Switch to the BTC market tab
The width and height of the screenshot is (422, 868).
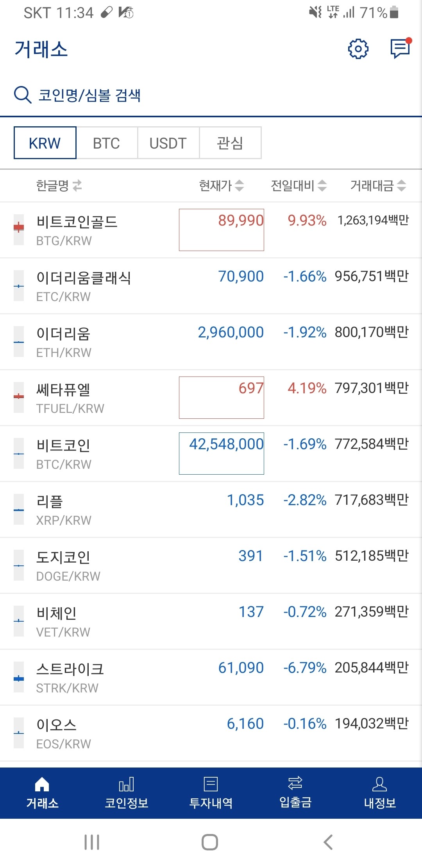pos(106,143)
